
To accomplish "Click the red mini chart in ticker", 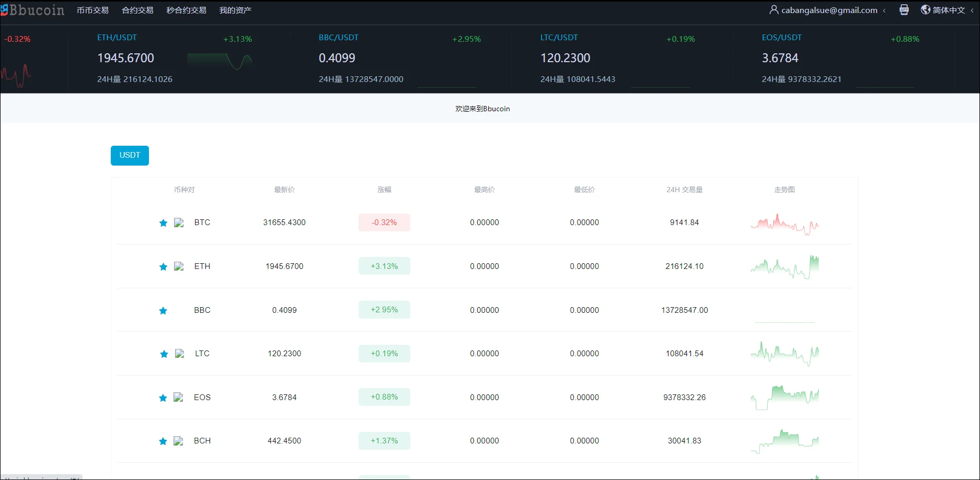I will (x=16, y=76).
